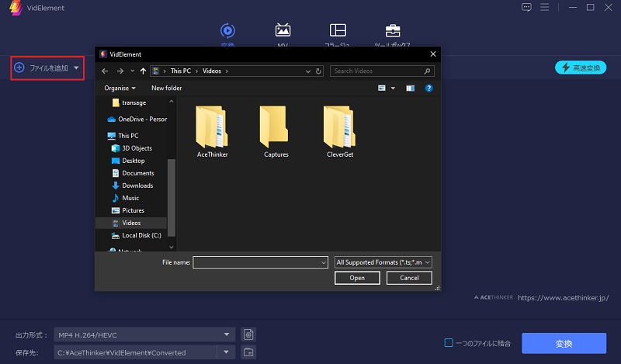Screen dimensions: 621x364
Task: Open file dialog help
Action: point(429,88)
